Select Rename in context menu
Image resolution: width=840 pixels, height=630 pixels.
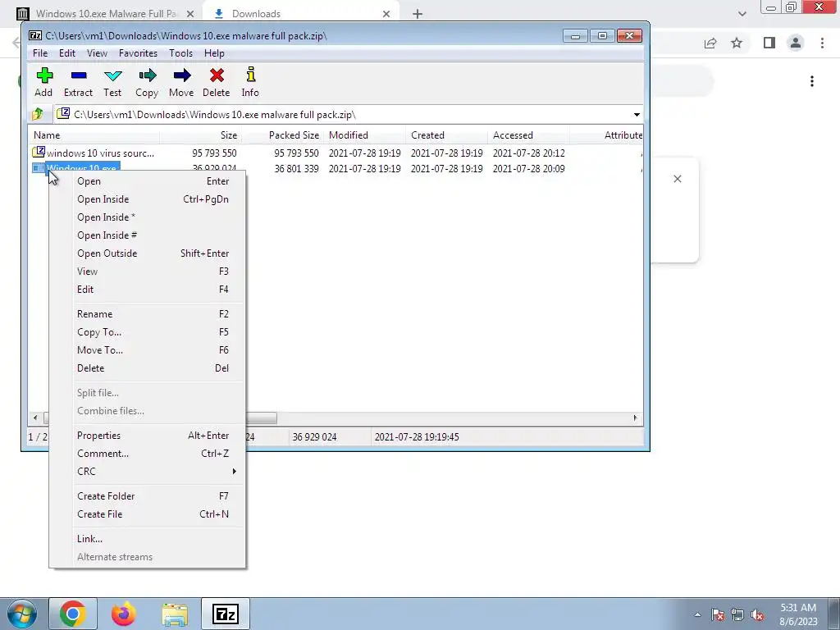coord(148,314)
